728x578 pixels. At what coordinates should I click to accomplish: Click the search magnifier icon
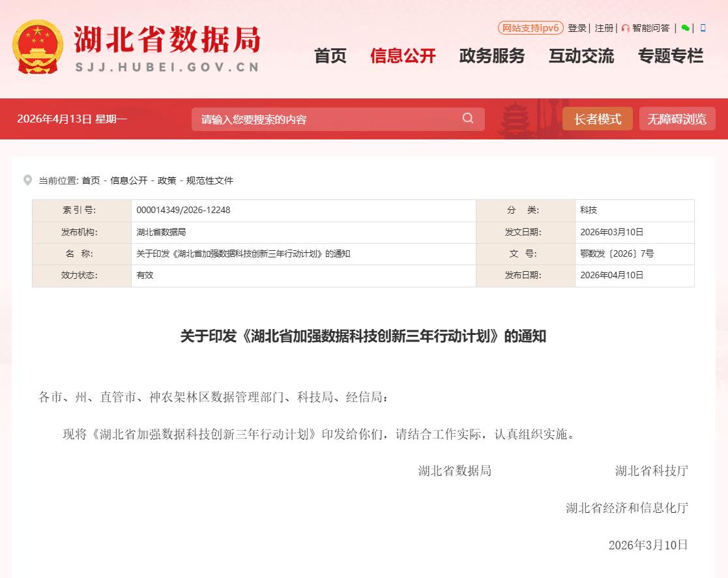click(x=468, y=119)
